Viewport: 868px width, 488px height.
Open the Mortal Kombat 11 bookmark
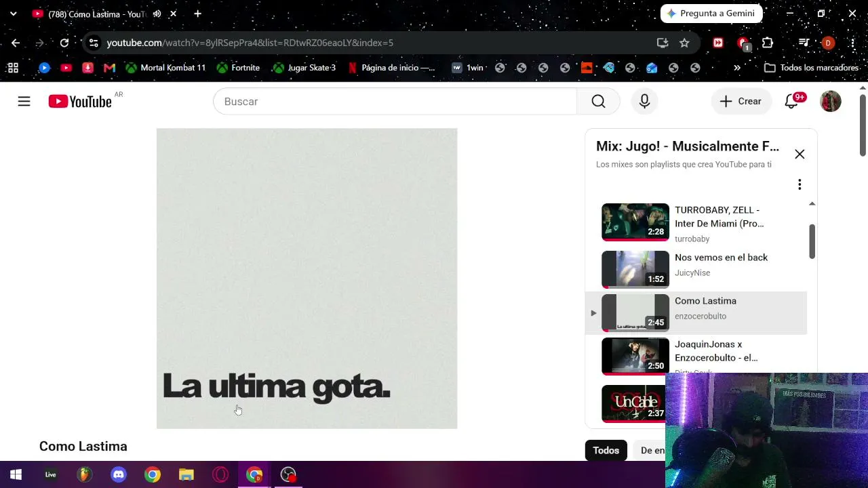click(165, 68)
